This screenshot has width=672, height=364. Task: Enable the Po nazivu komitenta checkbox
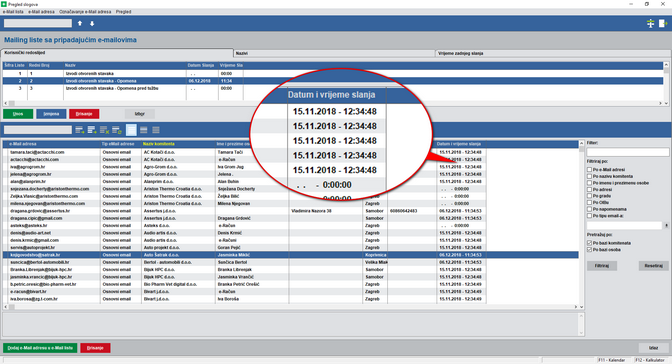pyautogui.click(x=589, y=176)
